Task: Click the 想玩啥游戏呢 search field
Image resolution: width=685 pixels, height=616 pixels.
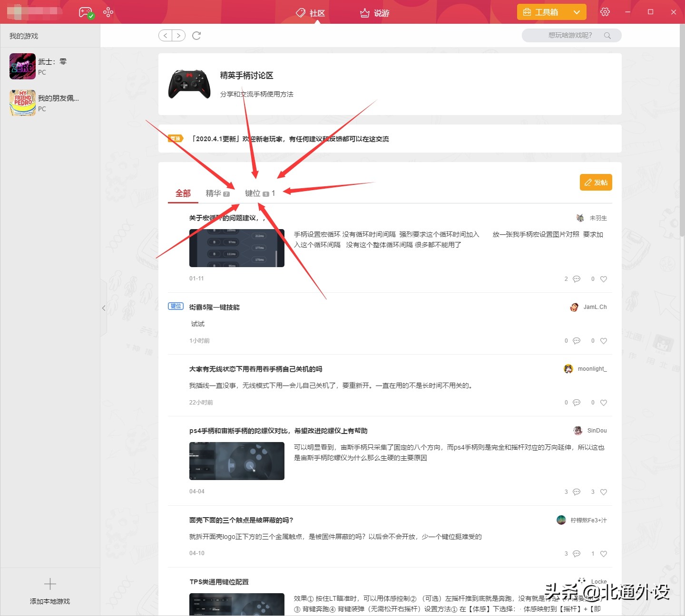Action: (572, 36)
